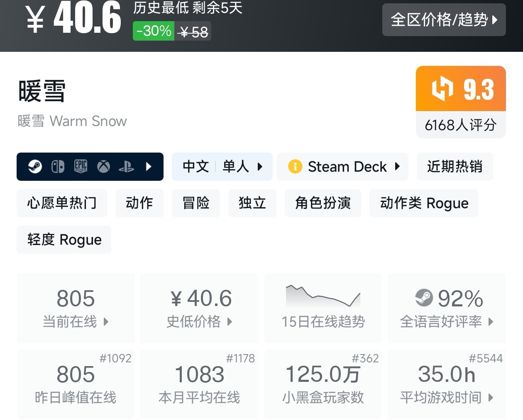Click the Nintendo Switch platform icon
This screenshot has width=523, height=420.
click(x=58, y=167)
